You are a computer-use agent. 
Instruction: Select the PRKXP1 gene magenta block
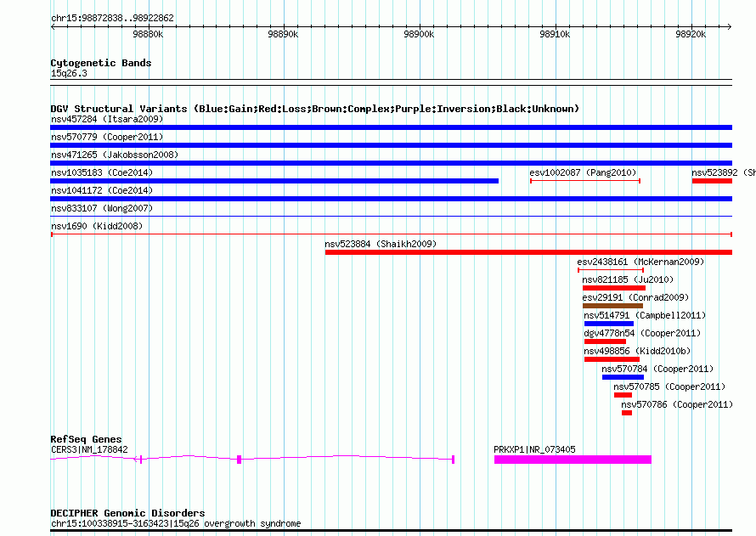(x=573, y=460)
